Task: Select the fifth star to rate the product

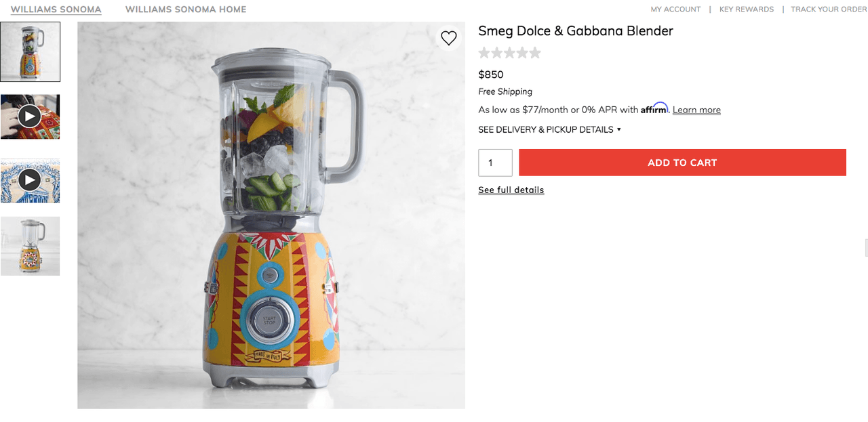Action: [x=534, y=52]
